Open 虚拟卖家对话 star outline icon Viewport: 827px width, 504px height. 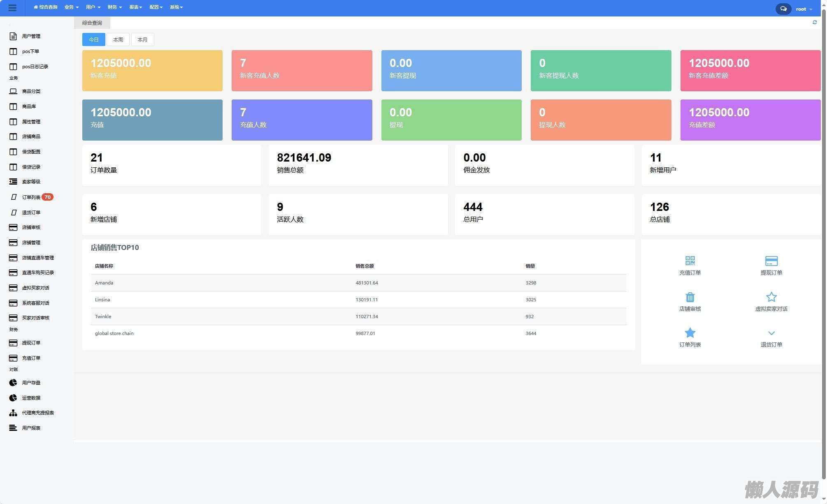point(771,297)
